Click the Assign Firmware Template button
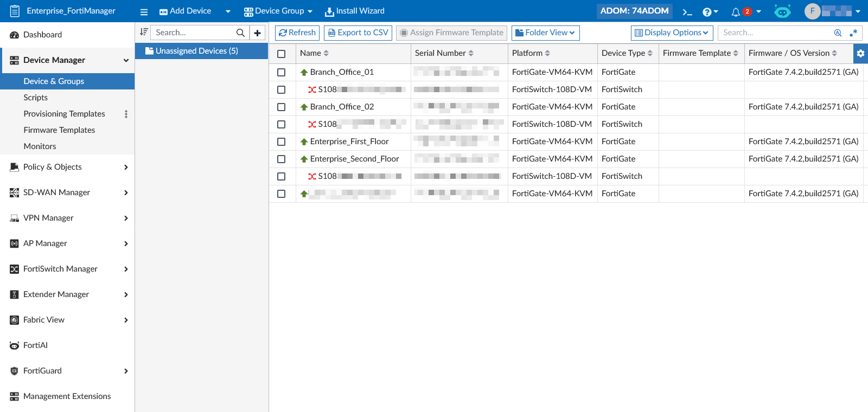The image size is (868, 412). tap(451, 33)
